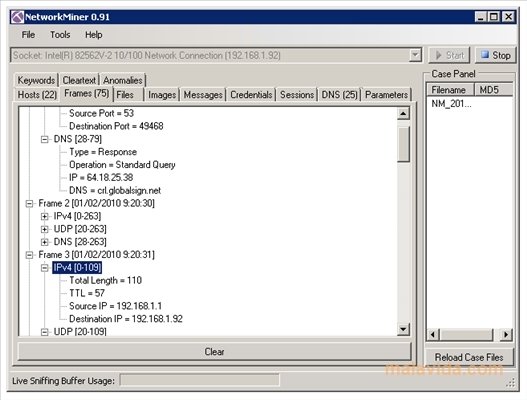Collapse the DNS [28-79] node

[44, 139]
